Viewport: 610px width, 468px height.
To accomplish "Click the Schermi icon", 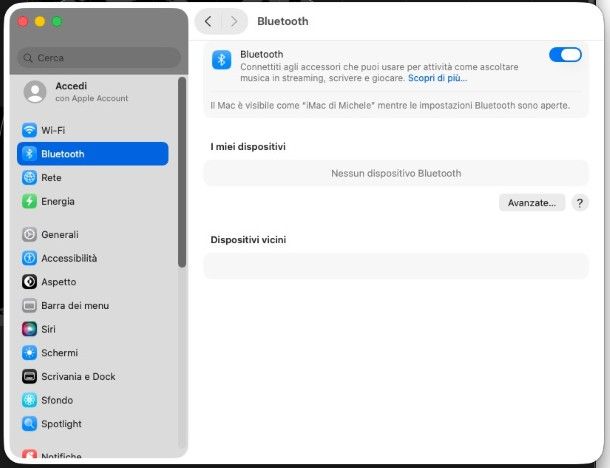I will point(29,353).
